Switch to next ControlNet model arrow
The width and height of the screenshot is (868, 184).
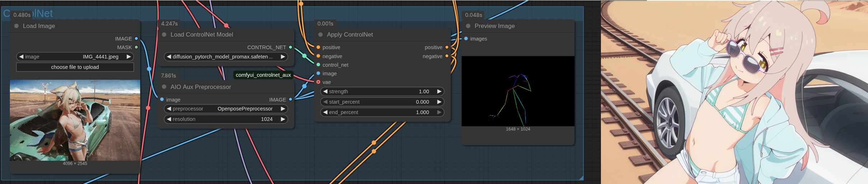(283, 57)
